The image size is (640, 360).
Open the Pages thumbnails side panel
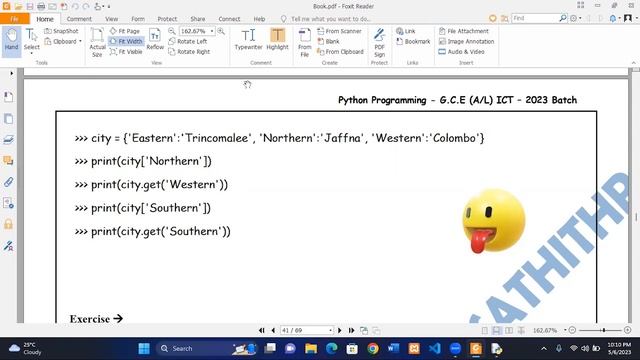click(x=8, y=119)
